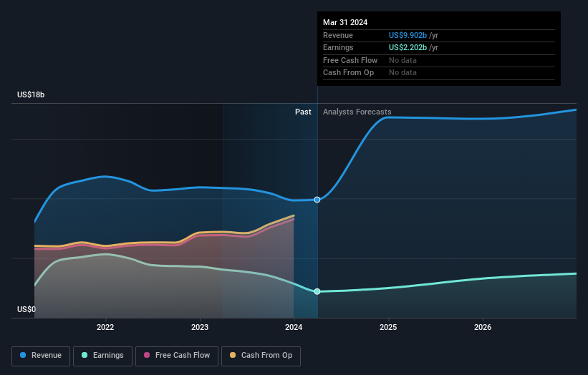Viewport: 588px width, 375px height.
Task: Click the US$0 y-axis label
Action: click(26, 309)
